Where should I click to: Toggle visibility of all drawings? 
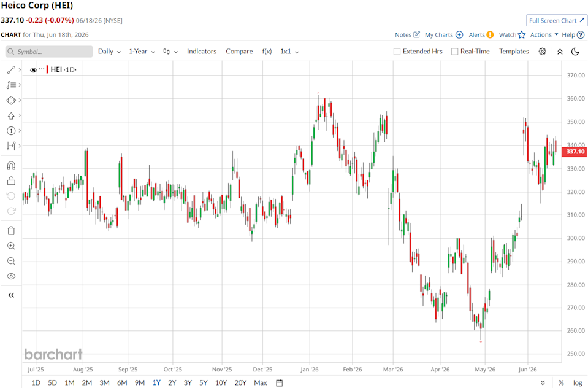[x=11, y=276]
